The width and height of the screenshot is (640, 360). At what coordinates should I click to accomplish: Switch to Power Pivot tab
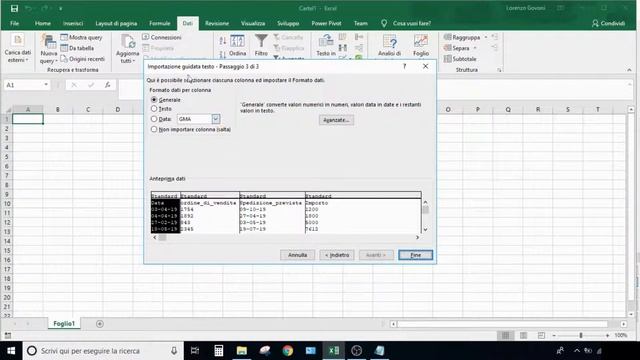click(x=327, y=23)
